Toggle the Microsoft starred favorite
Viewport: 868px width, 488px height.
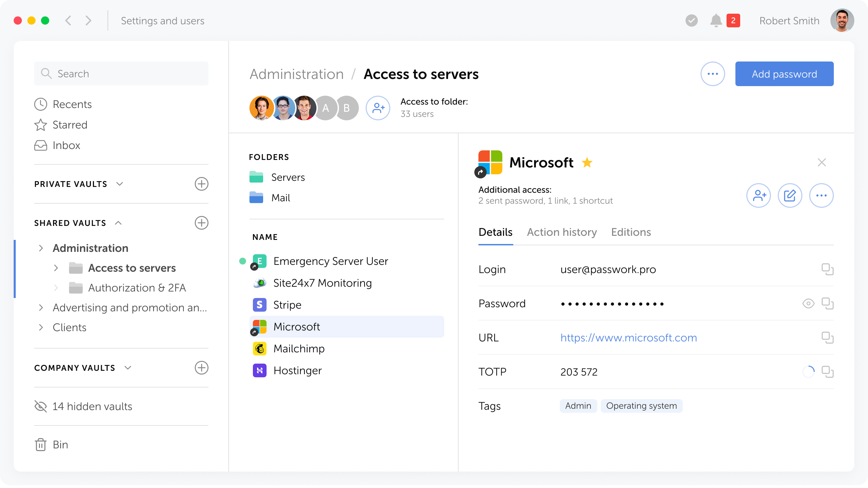(x=587, y=163)
